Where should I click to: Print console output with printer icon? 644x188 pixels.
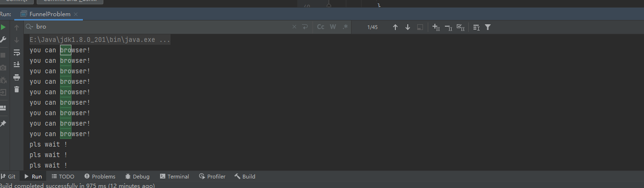pyautogui.click(x=17, y=77)
